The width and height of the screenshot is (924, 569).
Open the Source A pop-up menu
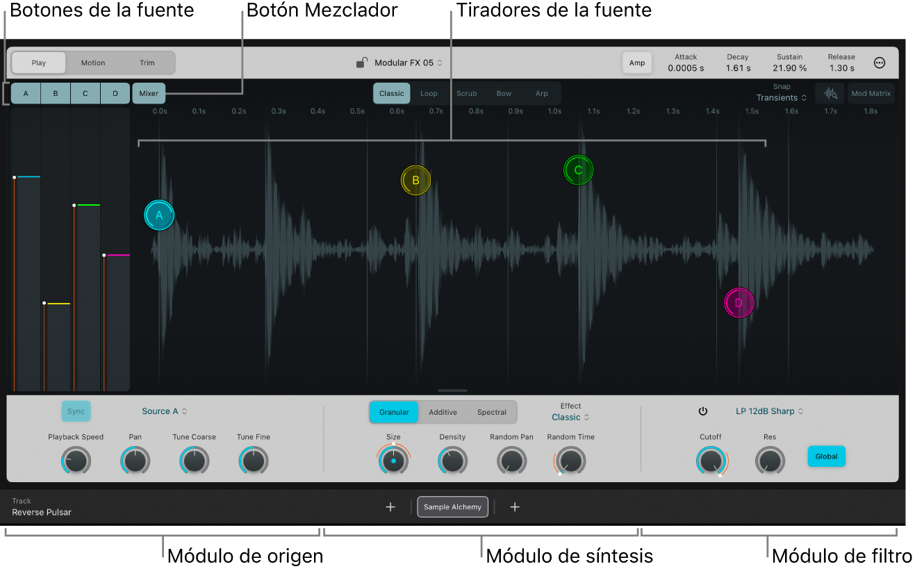[165, 411]
